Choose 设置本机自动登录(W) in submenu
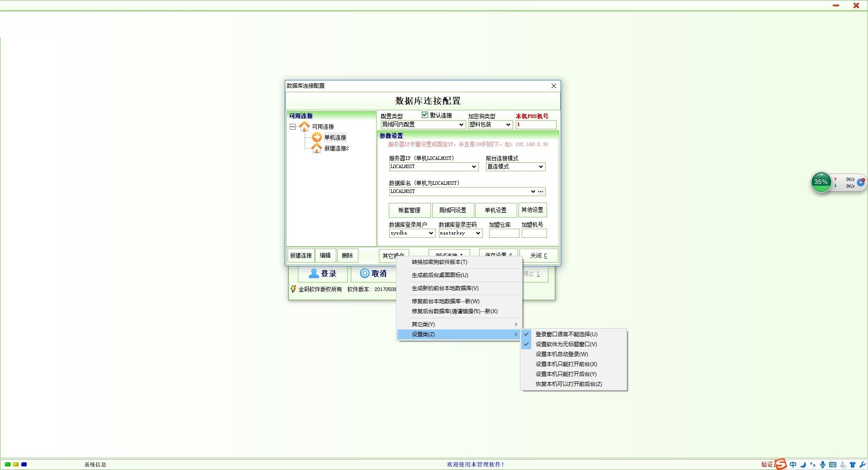This screenshot has width=868, height=470. (x=574, y=354)
